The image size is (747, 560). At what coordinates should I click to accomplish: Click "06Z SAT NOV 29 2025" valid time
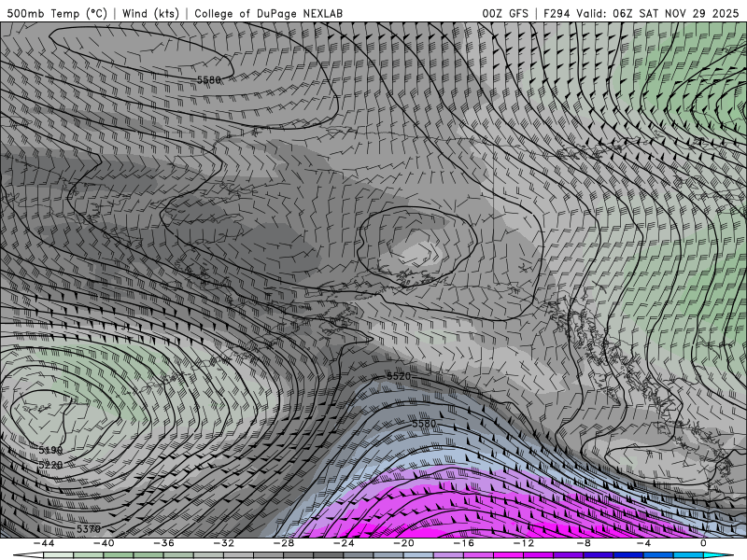pos(675,13)
